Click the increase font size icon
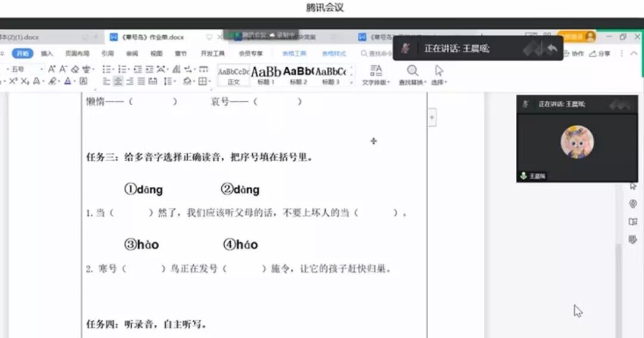 click(51, 69)
